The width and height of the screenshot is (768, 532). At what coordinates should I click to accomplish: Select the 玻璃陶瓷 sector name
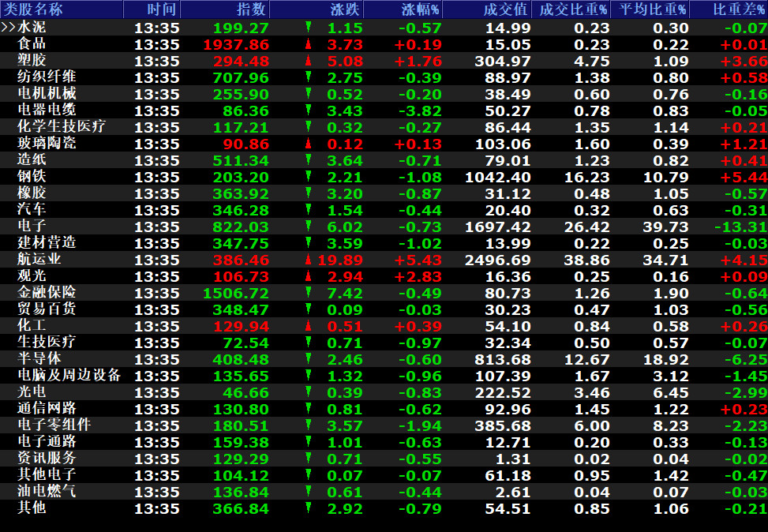pyautogui.click(x=47, y=143)
